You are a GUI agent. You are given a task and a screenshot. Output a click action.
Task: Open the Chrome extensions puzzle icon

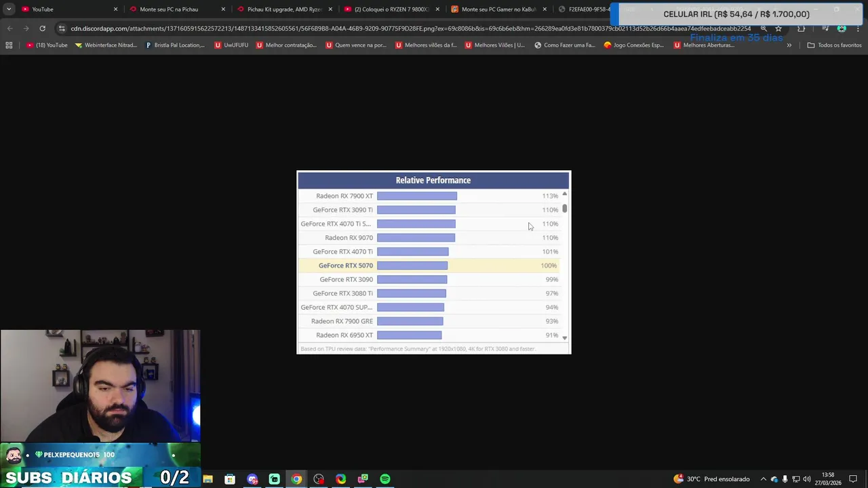coord(802,28)
